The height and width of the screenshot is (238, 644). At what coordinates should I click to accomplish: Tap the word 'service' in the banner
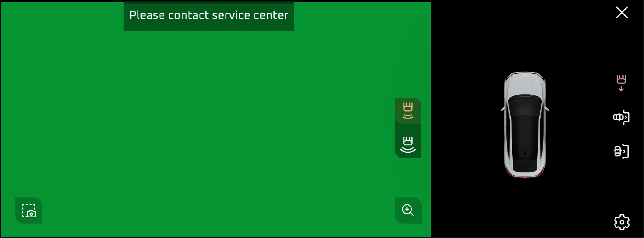click(x=231, y=15)
